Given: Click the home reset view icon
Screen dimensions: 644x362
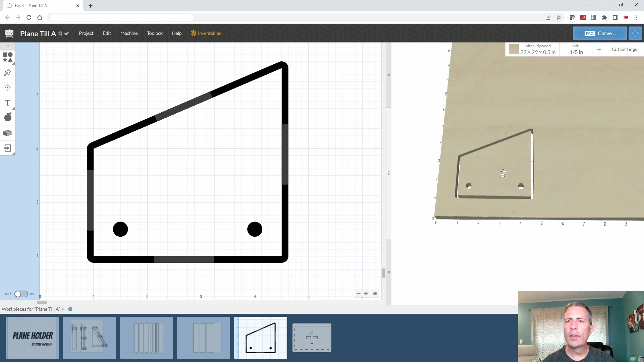Looking at the screenshot, I should (x=375, y=294).
